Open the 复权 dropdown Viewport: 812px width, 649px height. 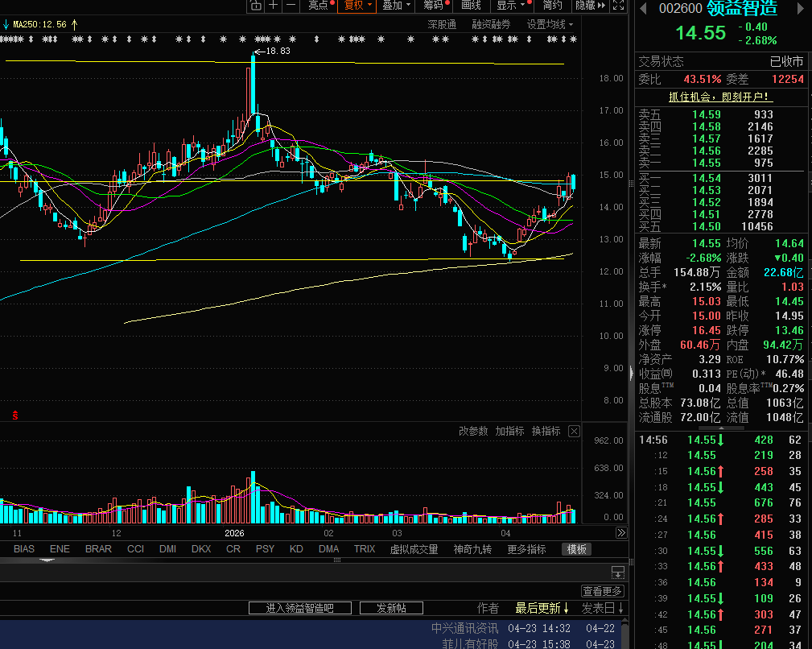358,5
